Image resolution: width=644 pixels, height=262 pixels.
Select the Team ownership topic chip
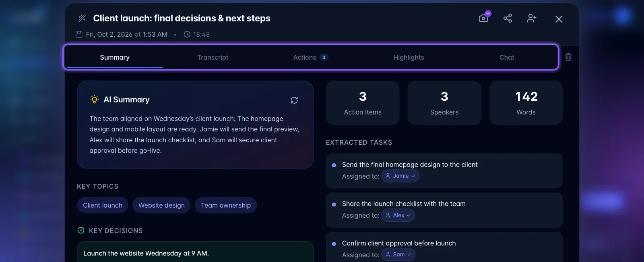coord(226,205)
